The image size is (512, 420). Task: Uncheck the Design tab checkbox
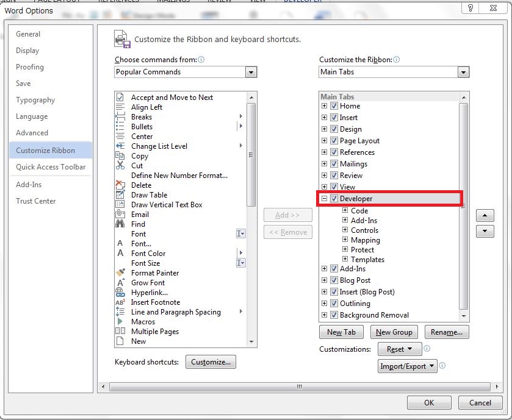[x=334, y=129]
